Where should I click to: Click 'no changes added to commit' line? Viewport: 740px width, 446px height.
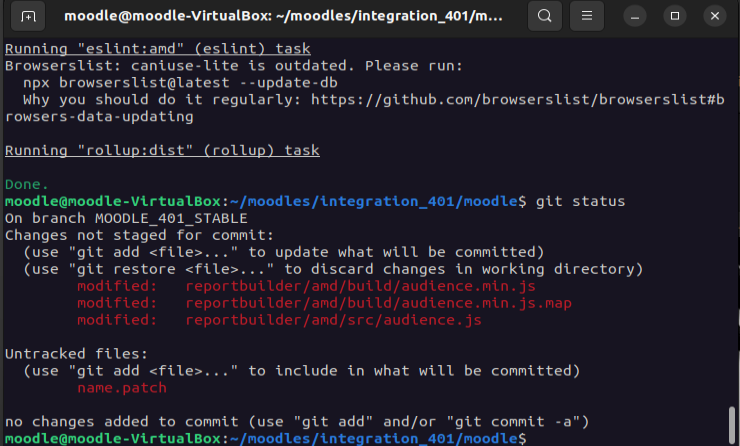coord(297,421)
